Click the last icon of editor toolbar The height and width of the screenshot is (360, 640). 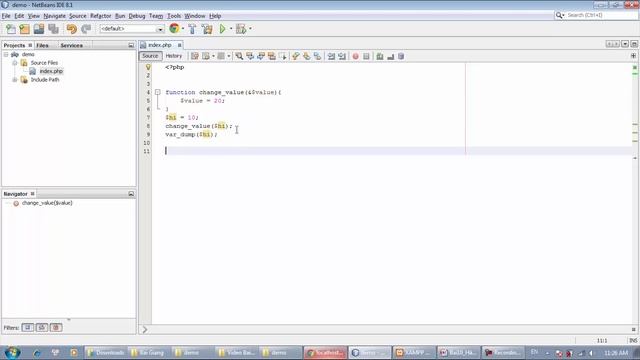pos(401,56)
